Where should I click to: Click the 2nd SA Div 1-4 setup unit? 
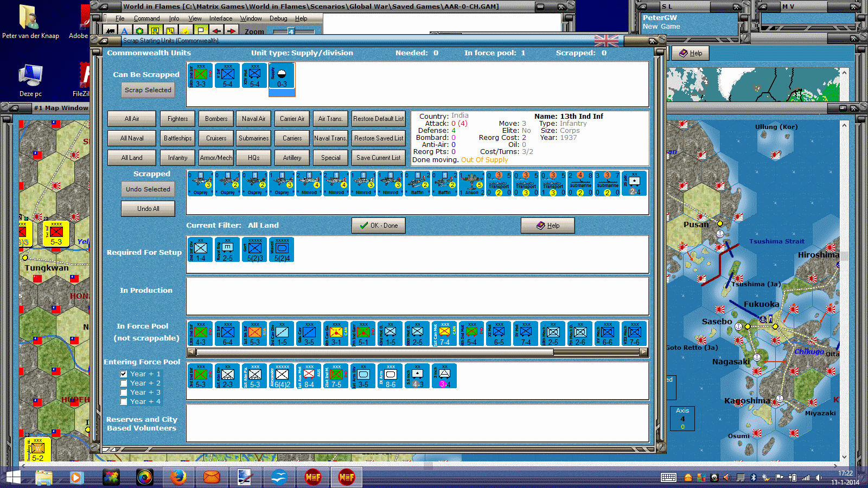click(200, 249)
